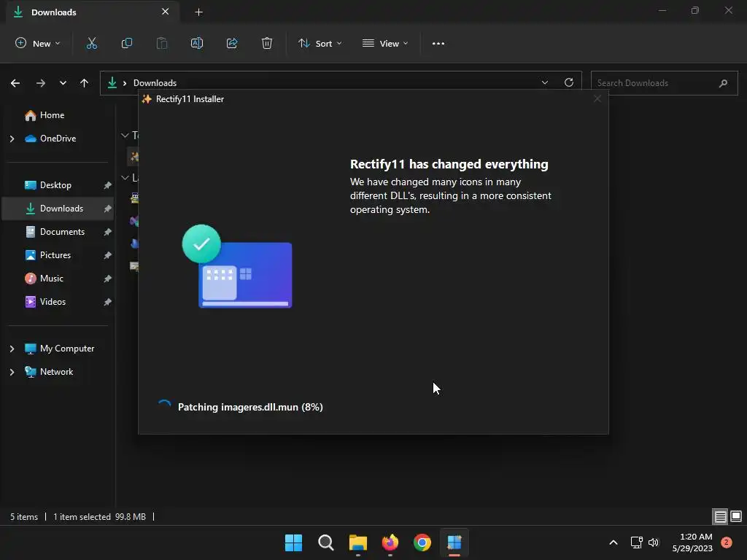Image resolution: width=747 pixels, height=560 pixels.
Task: Click the Paste clipboard icon
Action: pos(162,43)
